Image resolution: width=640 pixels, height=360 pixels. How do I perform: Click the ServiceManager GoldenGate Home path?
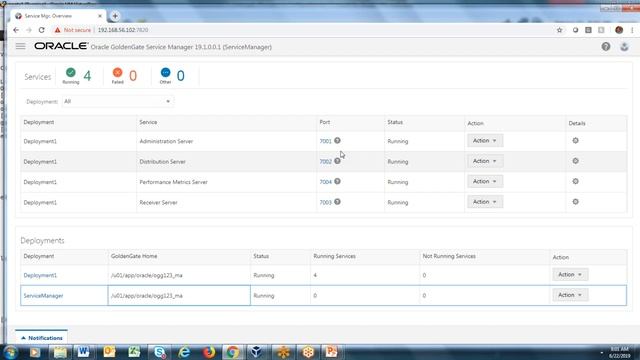[x=147, y=296]
